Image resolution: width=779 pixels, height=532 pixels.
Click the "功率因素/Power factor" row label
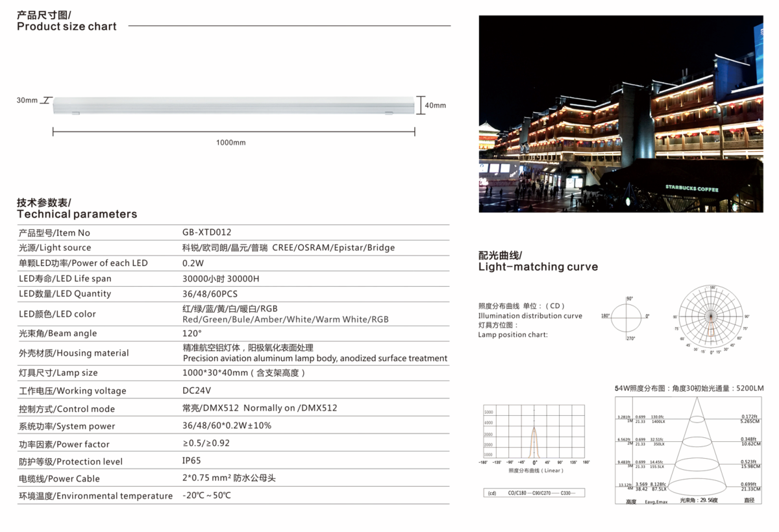tap(64, 444)
